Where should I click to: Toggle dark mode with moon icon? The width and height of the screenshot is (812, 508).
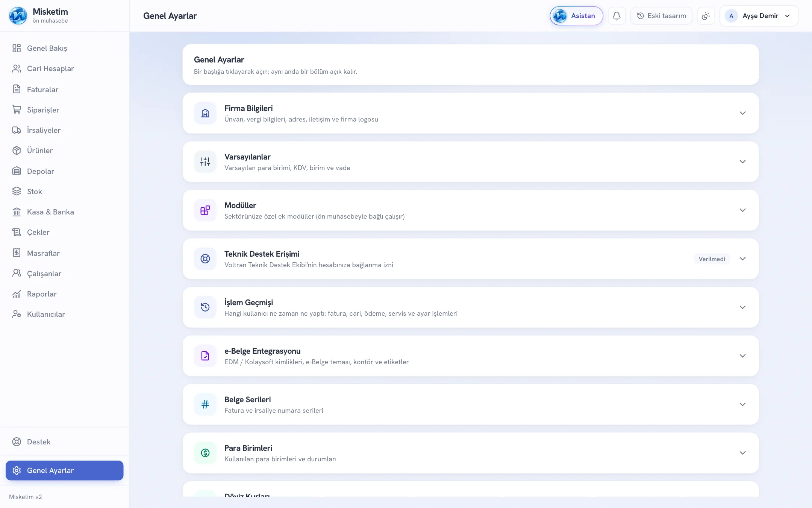coord(706,16)
